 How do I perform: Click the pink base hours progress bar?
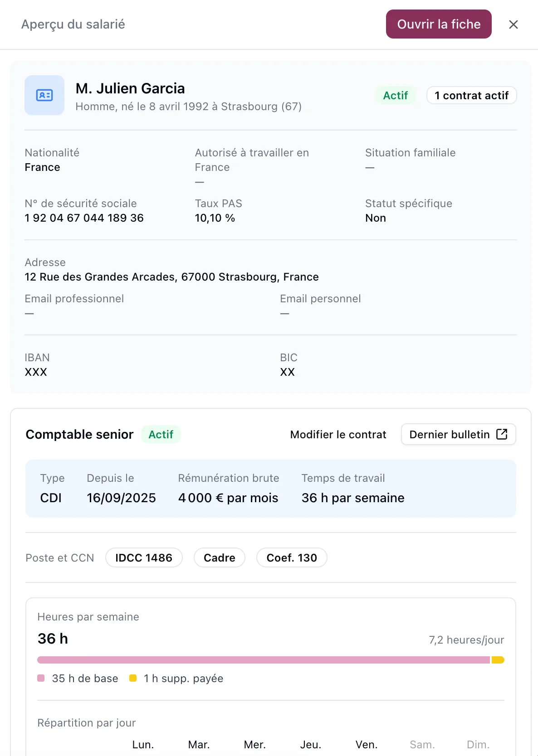264,660
